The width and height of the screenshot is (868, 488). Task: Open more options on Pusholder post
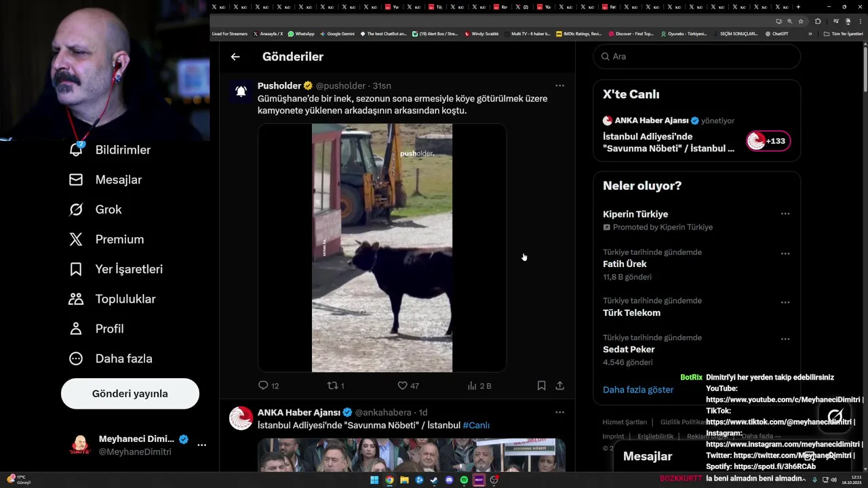click(559, 85)
